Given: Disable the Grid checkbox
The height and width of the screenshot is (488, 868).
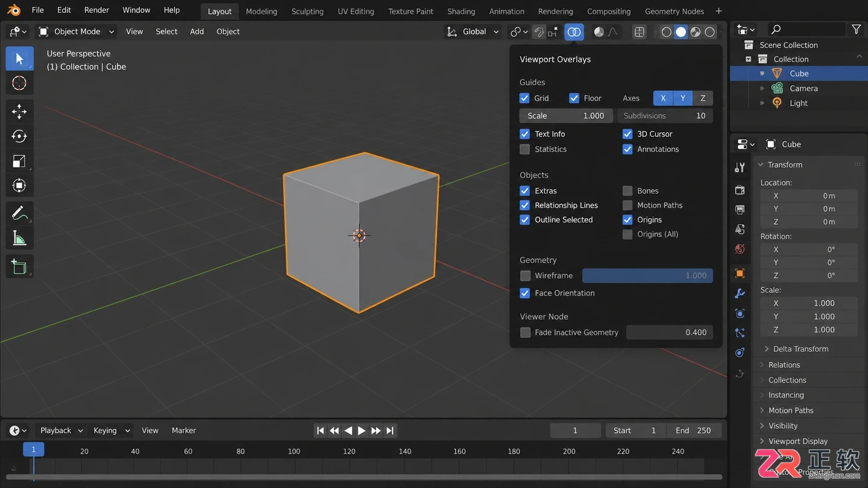Looking at the screenshot, I should pyautogui.click(x=524, y=98).
